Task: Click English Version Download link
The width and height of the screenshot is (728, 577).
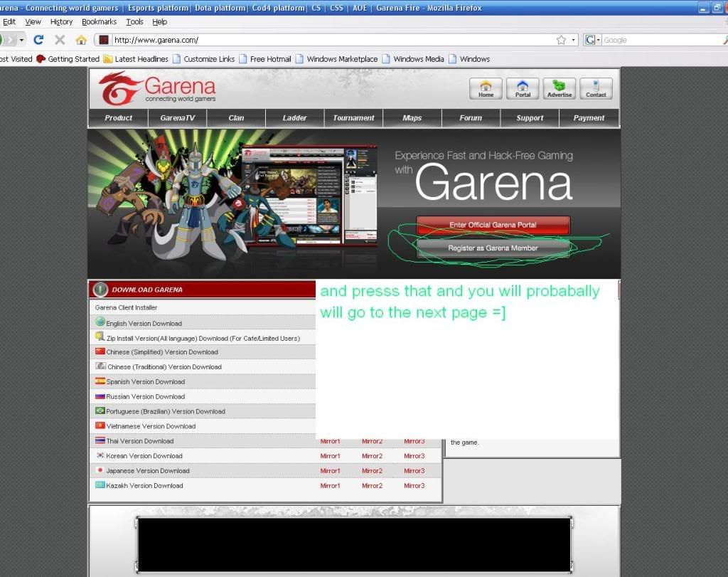Action: point(144,323)
